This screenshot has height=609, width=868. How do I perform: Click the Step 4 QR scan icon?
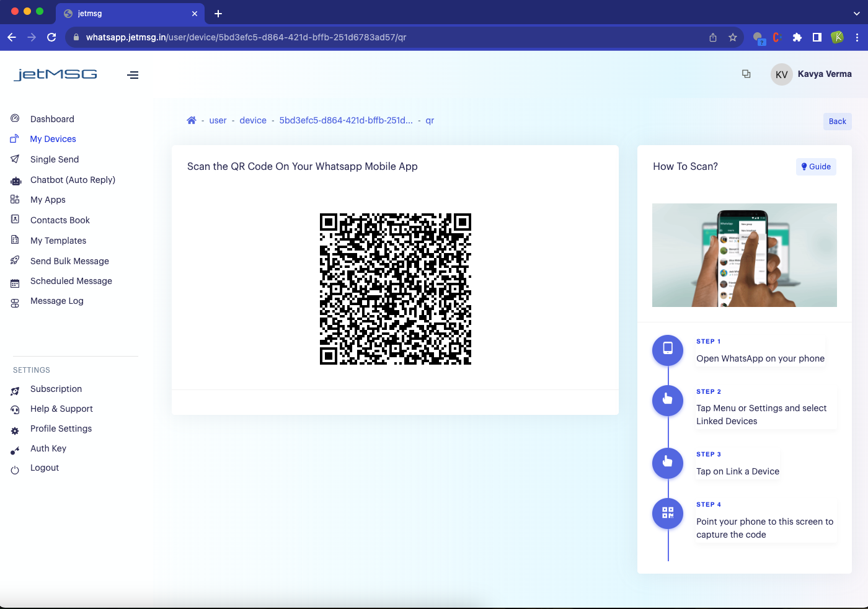pos(668,513)
